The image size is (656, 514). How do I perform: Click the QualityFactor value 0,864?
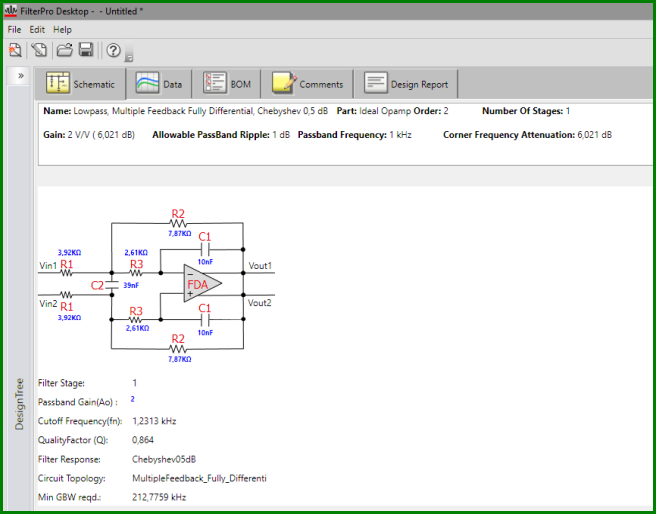click(143, 440)
